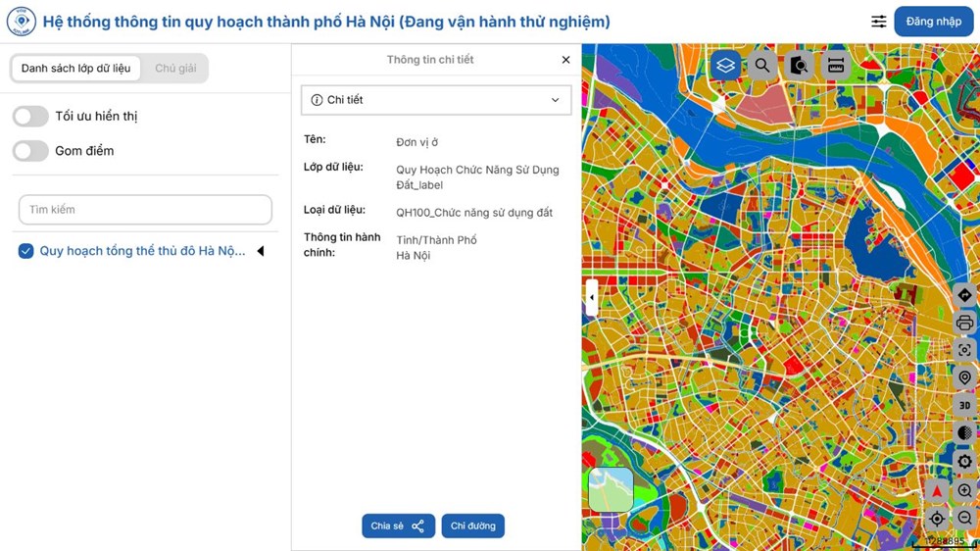
Task: Open the map layers tool
Action: click(x=725, y=65)
